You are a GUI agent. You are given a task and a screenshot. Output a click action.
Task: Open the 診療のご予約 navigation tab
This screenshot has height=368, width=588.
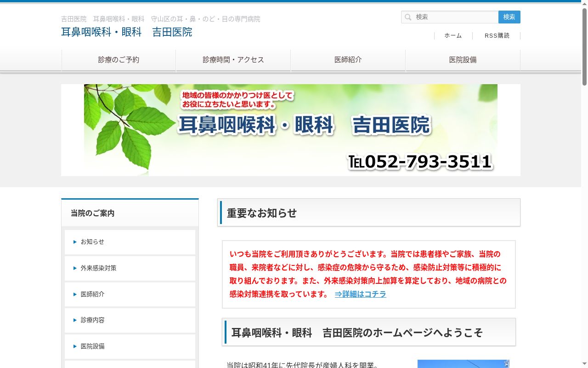click(x=119, y=60)
